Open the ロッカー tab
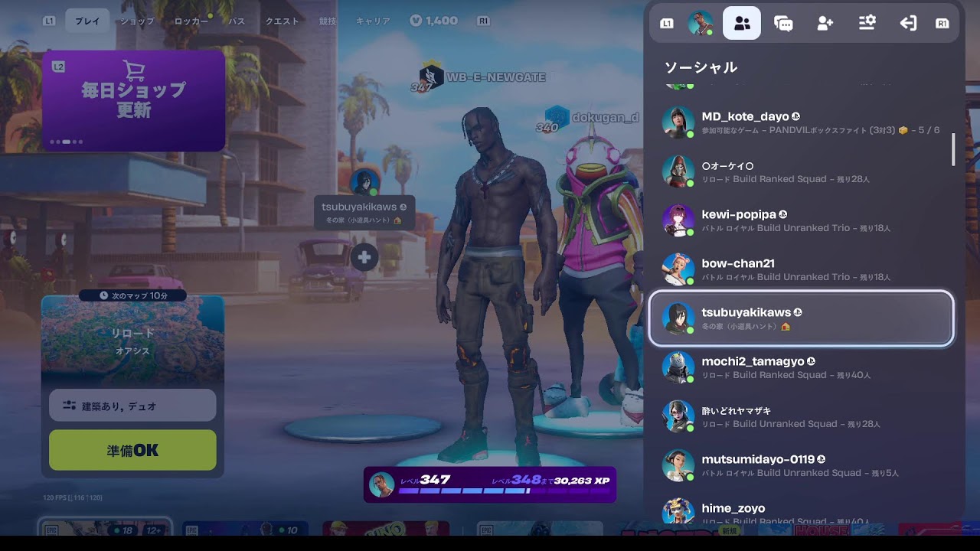The width and height of the screenshot is (980, 551). (x=191, y=21)
